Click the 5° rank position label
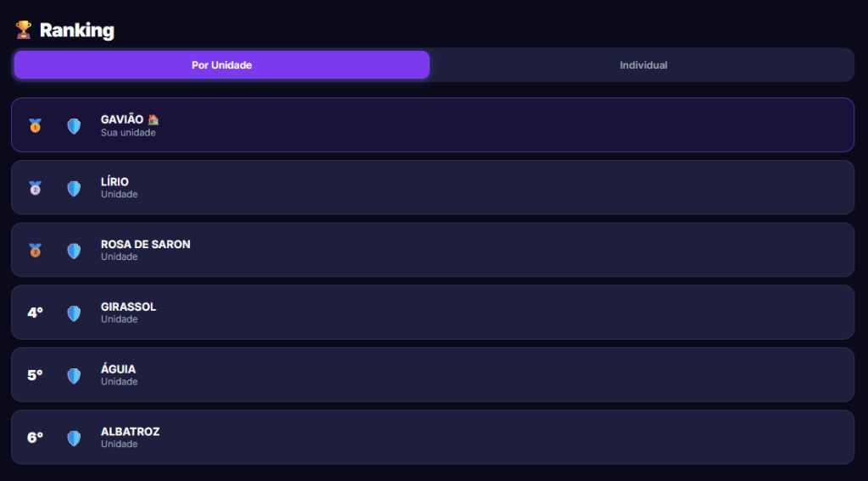The width and height of the screenshot is (868, 481). coord(35,375)
